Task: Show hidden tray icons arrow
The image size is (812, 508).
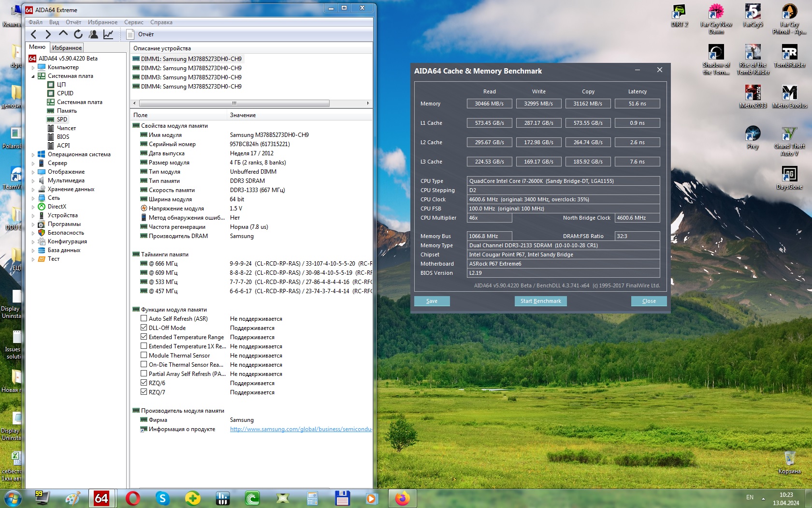Action: point(763,498)
